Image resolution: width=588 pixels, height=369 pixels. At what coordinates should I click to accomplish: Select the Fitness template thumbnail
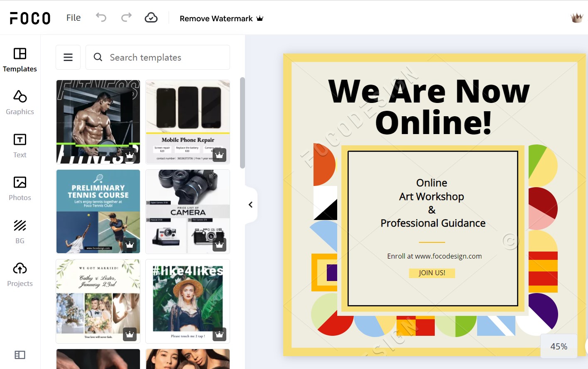pyautogui.click(x=98, y=122)
